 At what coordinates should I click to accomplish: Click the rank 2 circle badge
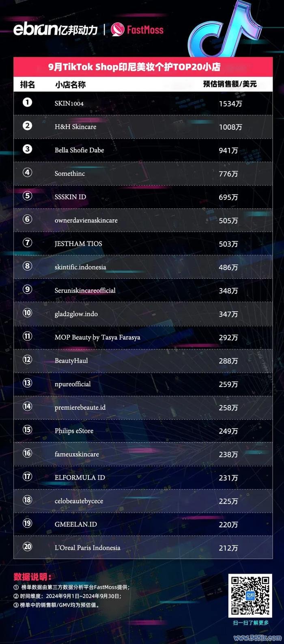(27, 126)
